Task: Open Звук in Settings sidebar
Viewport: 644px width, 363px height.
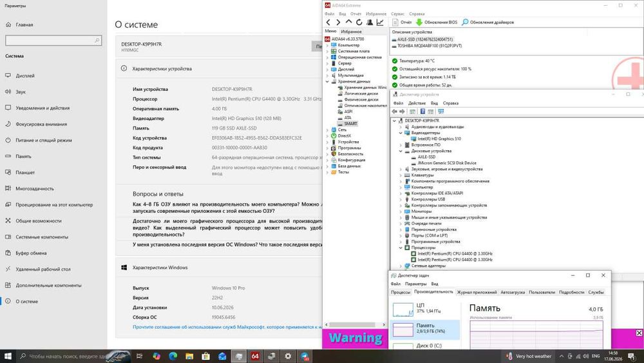Action: click(21, 92)
